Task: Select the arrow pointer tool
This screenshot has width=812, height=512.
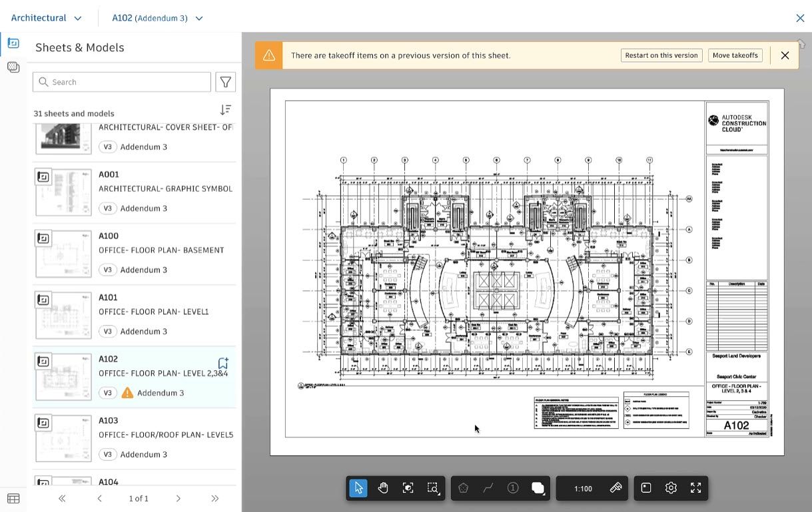Action: click(358, 488)
